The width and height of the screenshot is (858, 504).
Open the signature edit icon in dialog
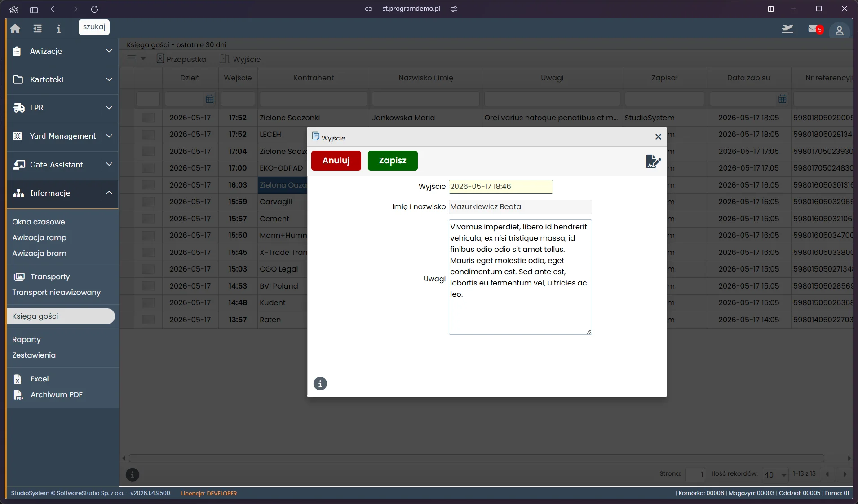(653, 161)
